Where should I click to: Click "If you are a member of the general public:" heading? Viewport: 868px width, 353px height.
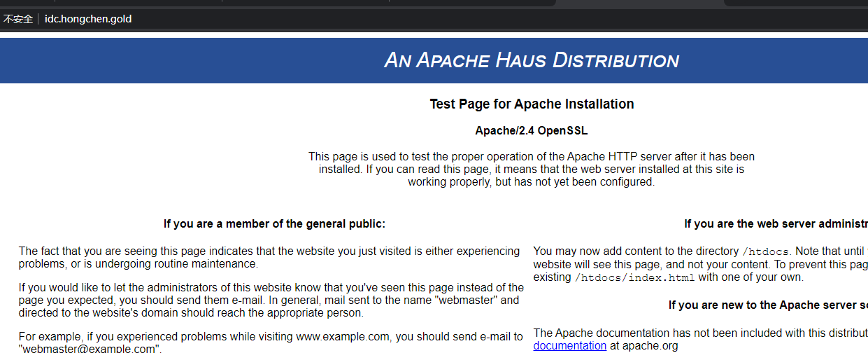tap(274, 224)
